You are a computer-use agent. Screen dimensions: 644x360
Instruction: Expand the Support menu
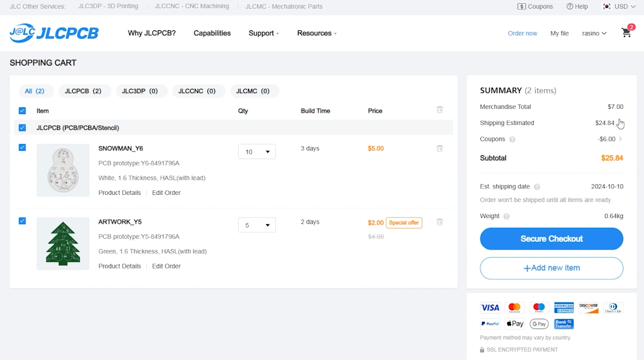click(264, 33)
